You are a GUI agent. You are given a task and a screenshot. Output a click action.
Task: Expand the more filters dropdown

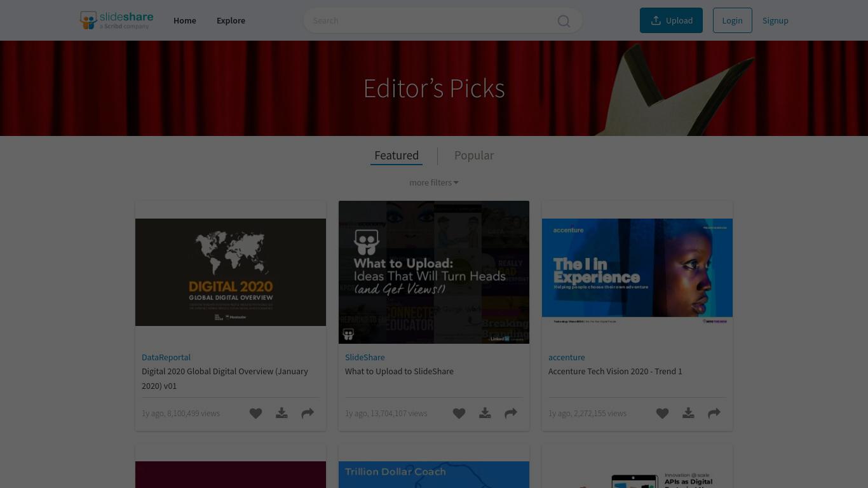(434, 182)
